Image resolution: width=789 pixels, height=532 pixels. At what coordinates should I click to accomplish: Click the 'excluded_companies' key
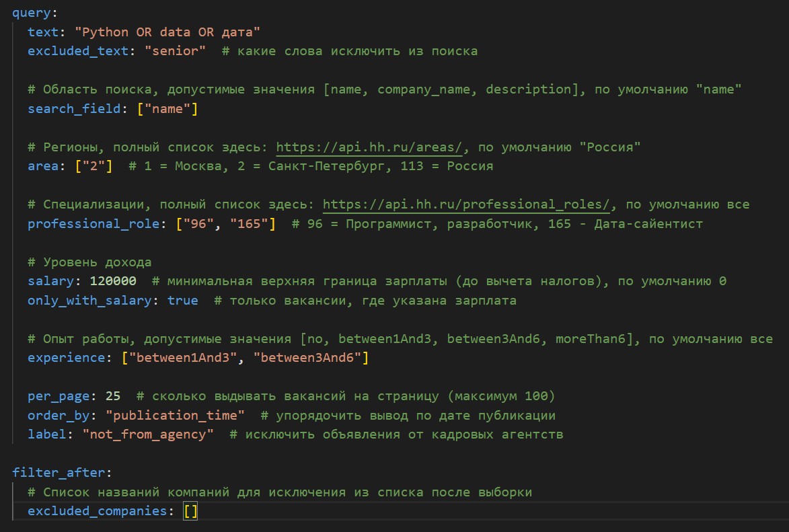coord(97,511)
